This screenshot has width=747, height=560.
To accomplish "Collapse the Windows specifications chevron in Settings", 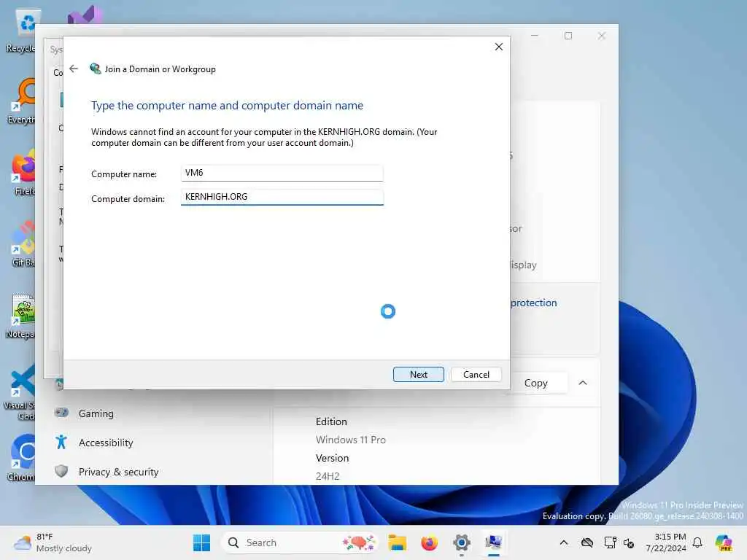I will click(x=583, y=383).
